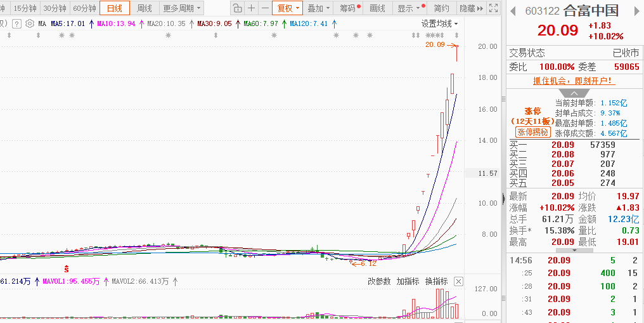The image size is (644, 323).
Task: Toggle fullscreen chart with the expand arrows icon
Action: (x=494, y=8)
